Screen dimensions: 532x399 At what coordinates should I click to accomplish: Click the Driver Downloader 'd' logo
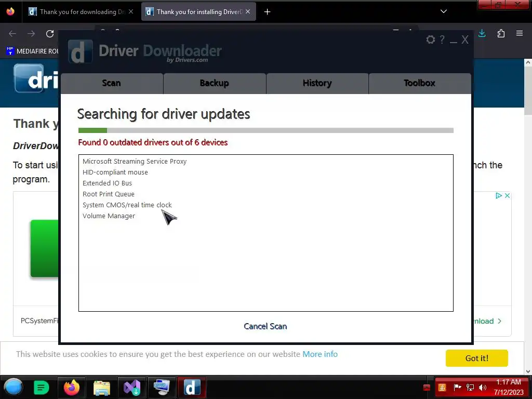(x=80, y=51)
